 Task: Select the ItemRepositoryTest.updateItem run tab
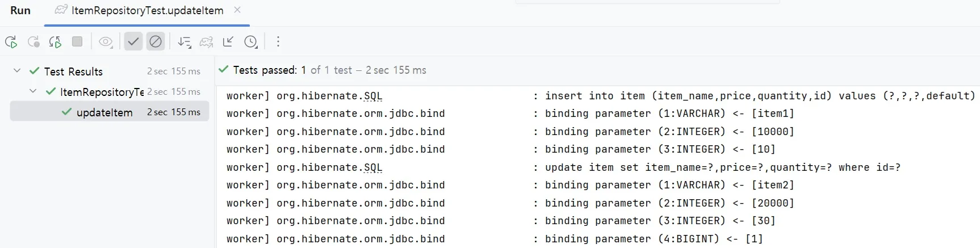tap(147, 10)
